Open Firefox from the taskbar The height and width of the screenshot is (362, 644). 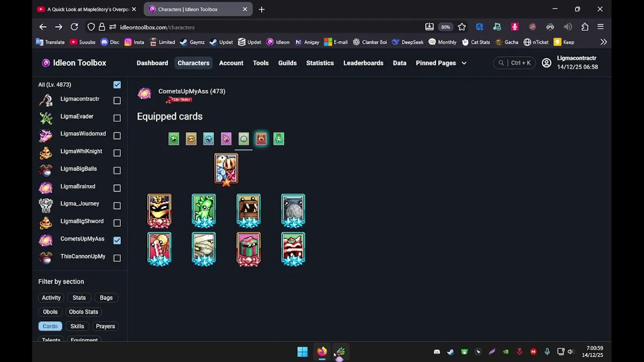coord(322,352)
